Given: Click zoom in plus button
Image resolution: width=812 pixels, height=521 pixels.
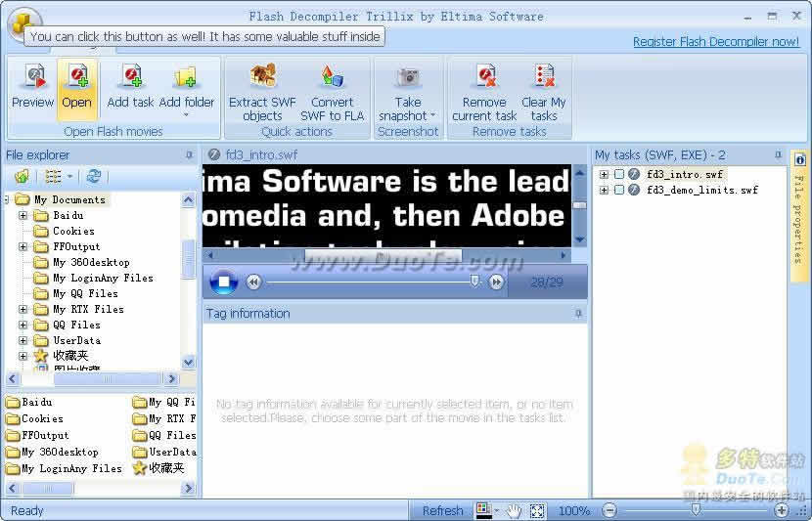Looking at the screenshot, I should point(781,510).
